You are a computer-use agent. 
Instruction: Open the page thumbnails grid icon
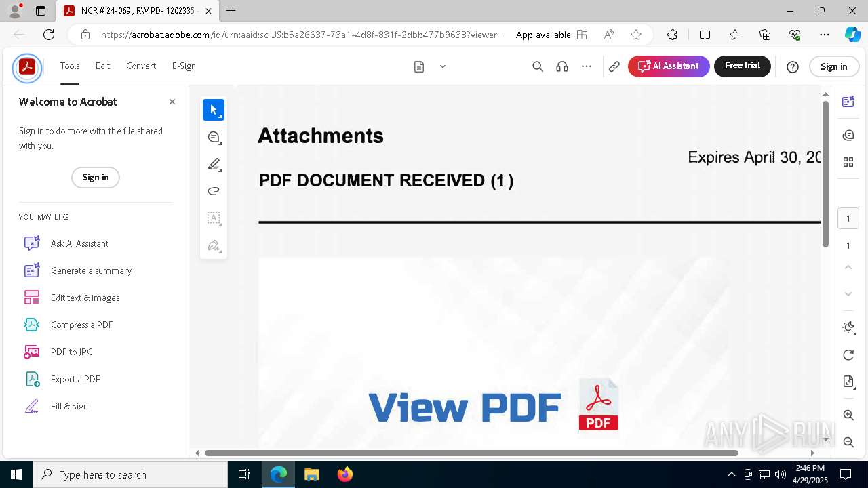848,162
